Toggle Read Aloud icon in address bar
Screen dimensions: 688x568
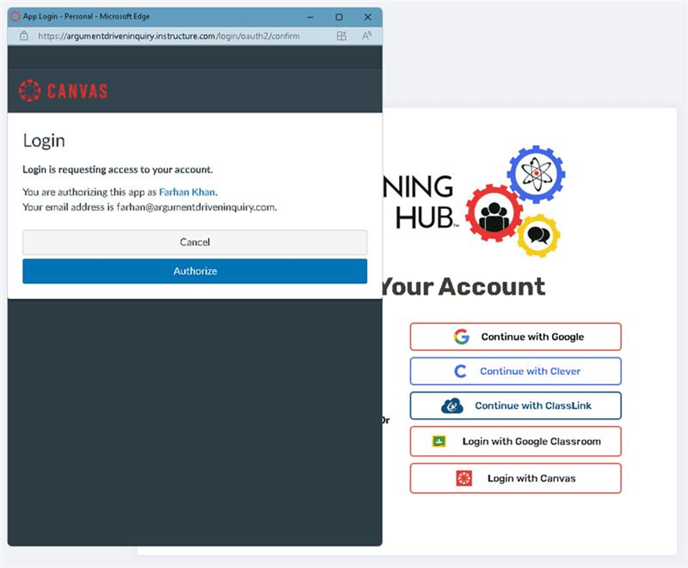(366, 36)
